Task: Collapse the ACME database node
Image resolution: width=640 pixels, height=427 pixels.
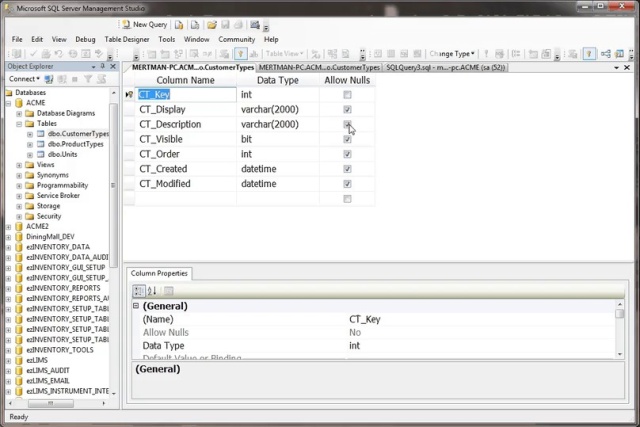Action: (x=9, y=103)
